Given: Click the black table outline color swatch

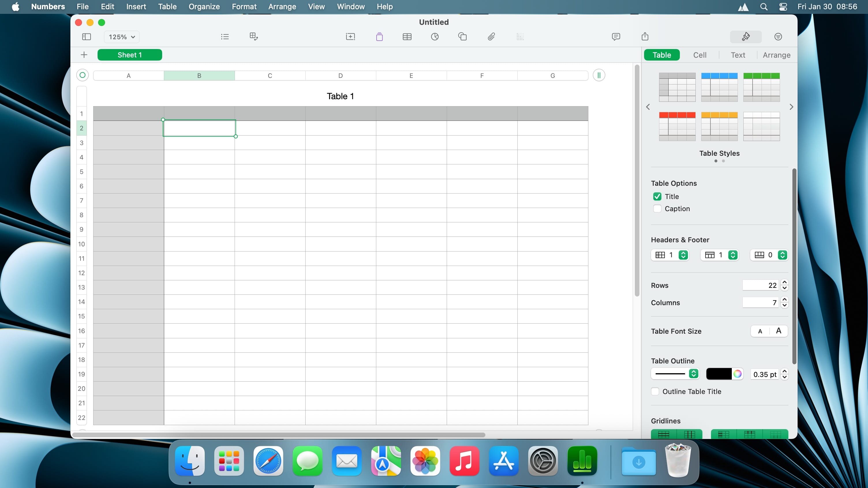Looking at the screenshot, I should tap(719, 374).
